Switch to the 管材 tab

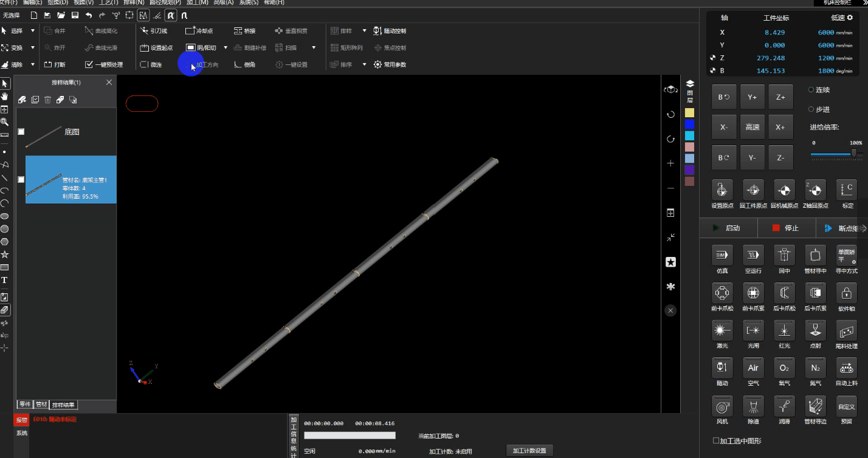tap(41, 405)
